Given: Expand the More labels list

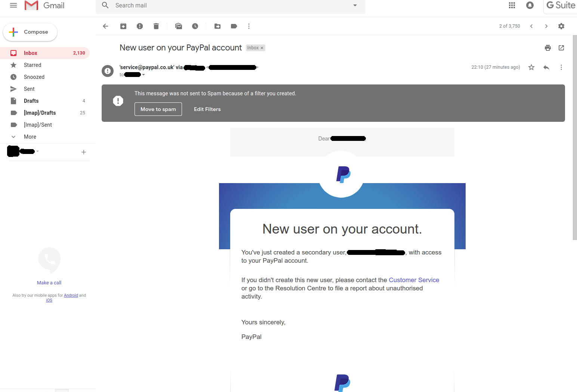Looking at the screenshot, I should pos(45,137).
